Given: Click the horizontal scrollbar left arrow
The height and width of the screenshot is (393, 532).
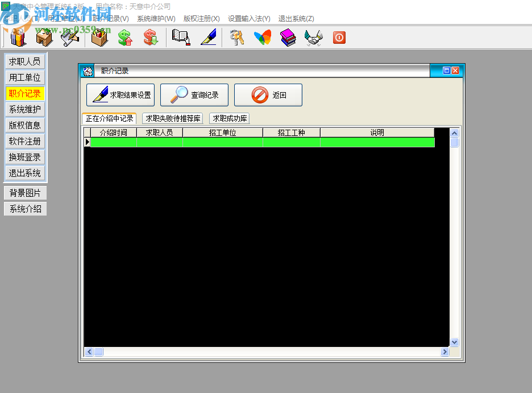Looking at the screenshot, I should (89, 352).
